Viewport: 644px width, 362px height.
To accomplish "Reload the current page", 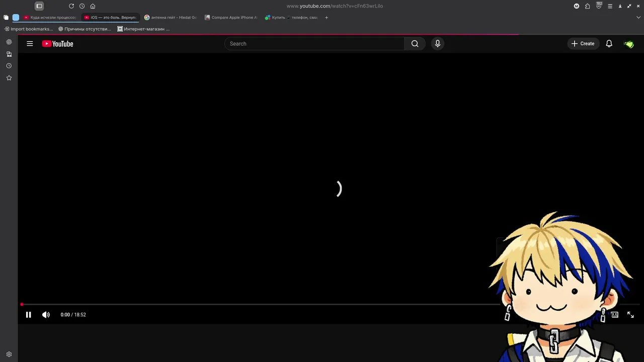I will [71, 6].
